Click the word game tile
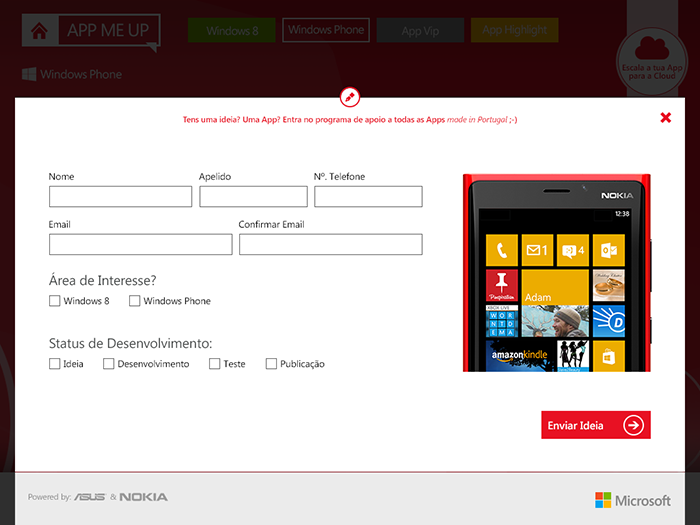This screenshot has height=525, width=700. 502,321
